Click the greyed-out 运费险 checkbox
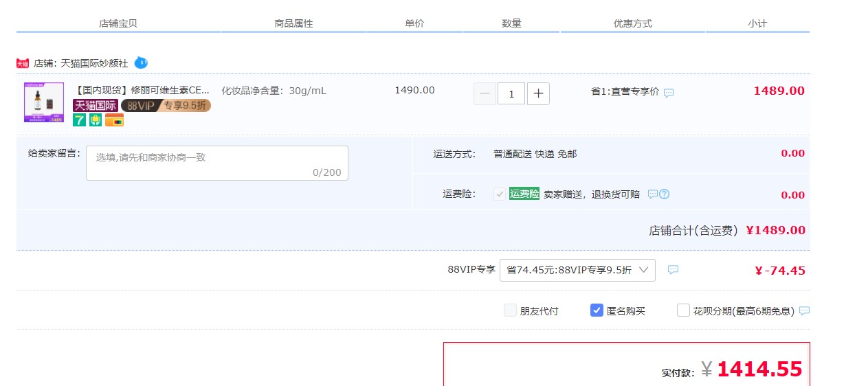The height and width of the screenshot is (386, 868). (x=500, y=194)
